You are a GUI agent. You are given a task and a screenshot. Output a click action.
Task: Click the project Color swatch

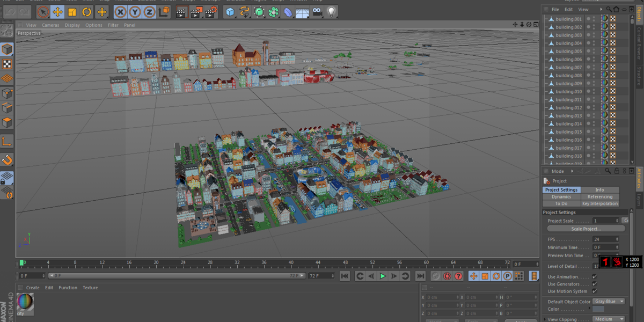coord(598,309)
